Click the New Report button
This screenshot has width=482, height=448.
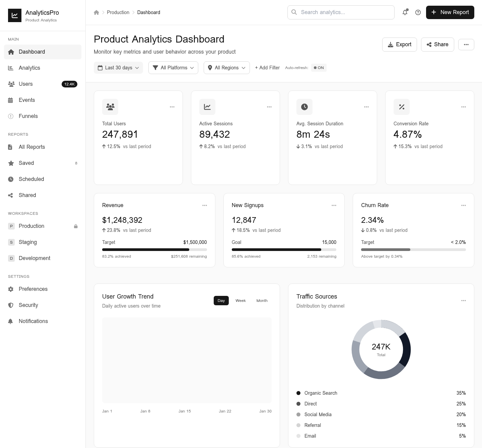[450, 12]
